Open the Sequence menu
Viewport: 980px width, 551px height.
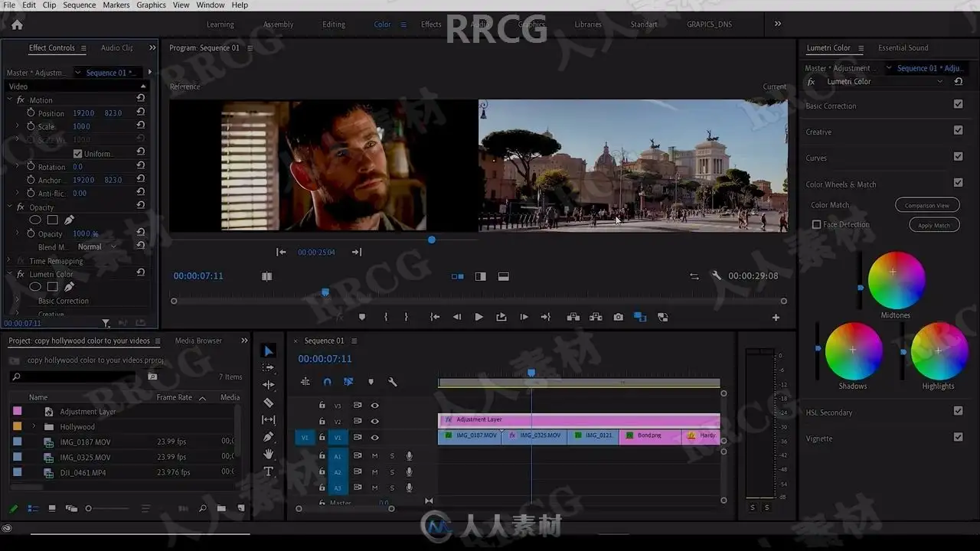pos(79,5)
